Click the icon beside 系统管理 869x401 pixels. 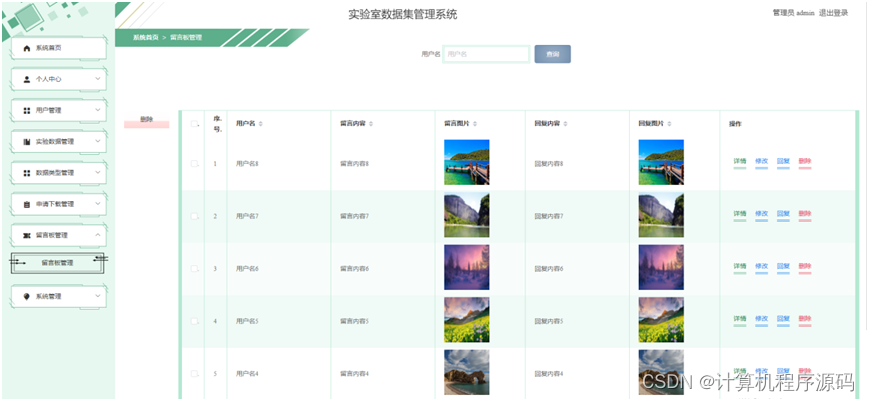(27, 296)
